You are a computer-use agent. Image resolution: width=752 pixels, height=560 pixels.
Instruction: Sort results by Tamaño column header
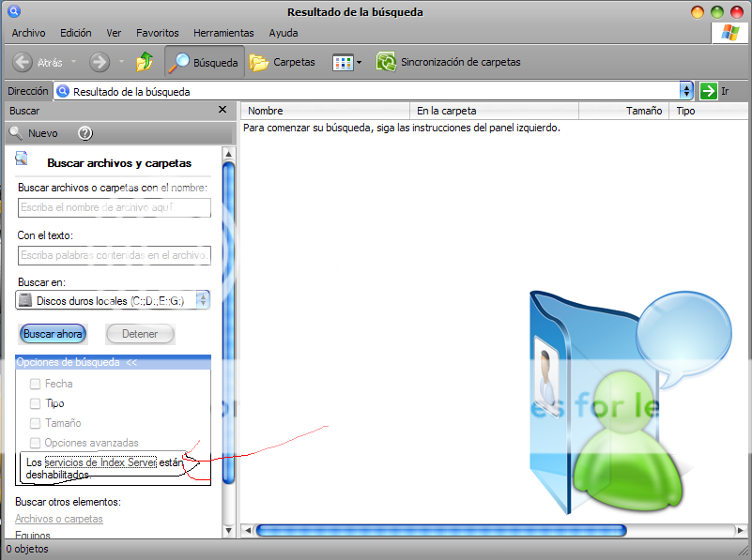pos(624,111)
